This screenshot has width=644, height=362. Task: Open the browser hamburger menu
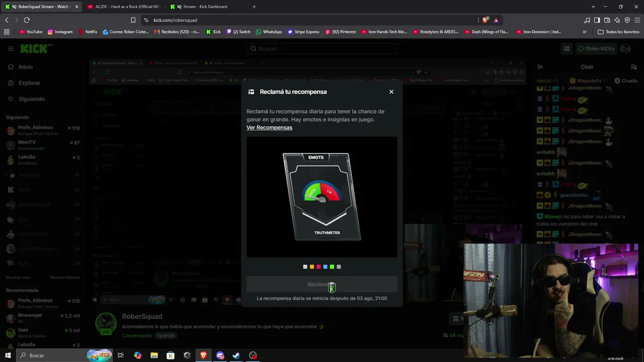(637, 20)
